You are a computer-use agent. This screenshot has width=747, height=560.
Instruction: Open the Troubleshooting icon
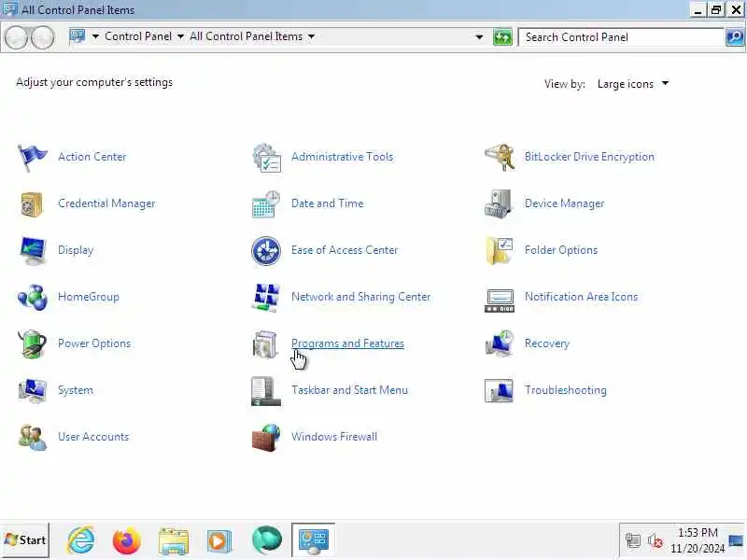500,390
